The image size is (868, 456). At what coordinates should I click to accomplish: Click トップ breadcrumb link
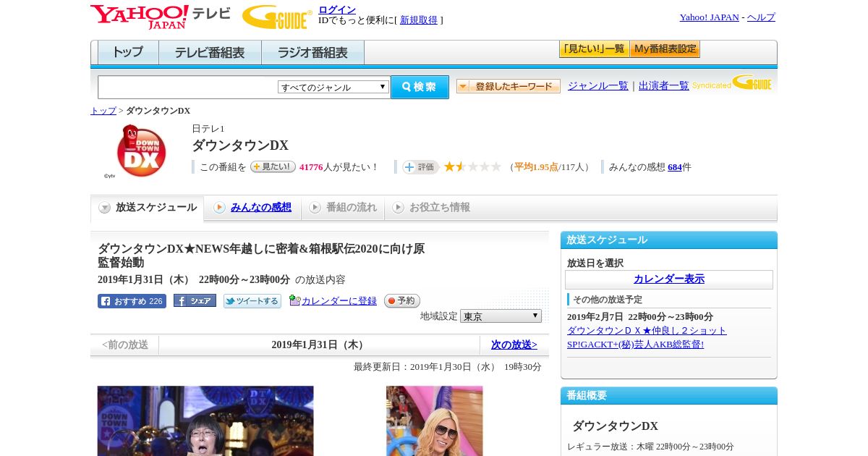(103, 111)
